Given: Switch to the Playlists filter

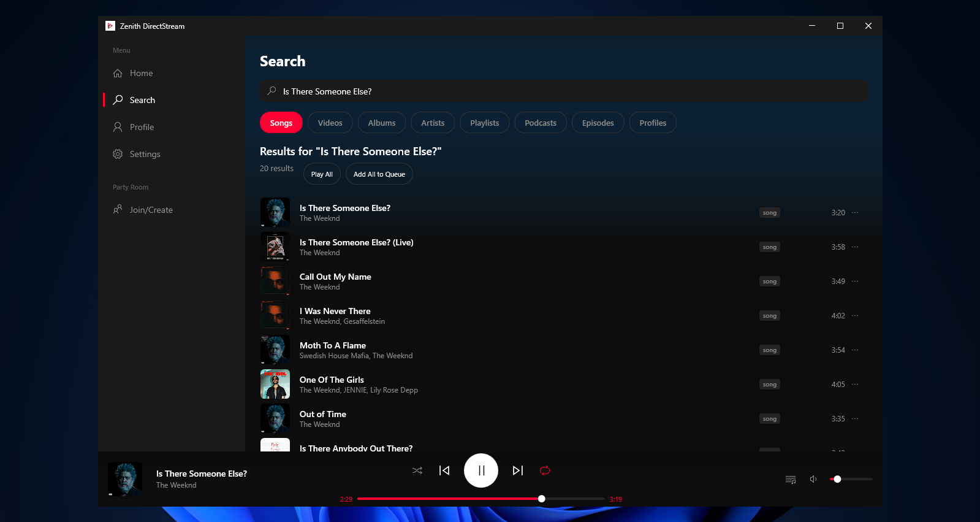Looking at the screenshot, I should pyautogui.click(x=484, y=123).
